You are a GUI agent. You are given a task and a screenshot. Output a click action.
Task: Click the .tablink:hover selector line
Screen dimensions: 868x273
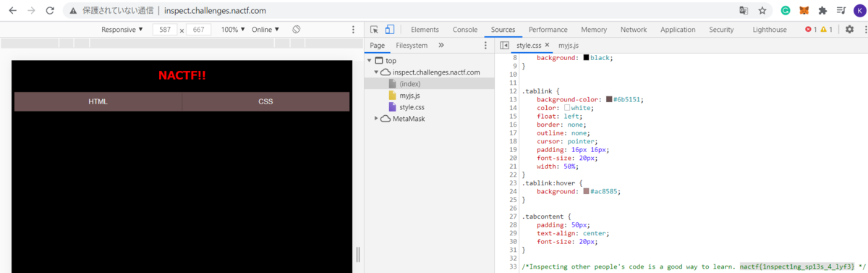pyautogui.click(x=551, y=183)
